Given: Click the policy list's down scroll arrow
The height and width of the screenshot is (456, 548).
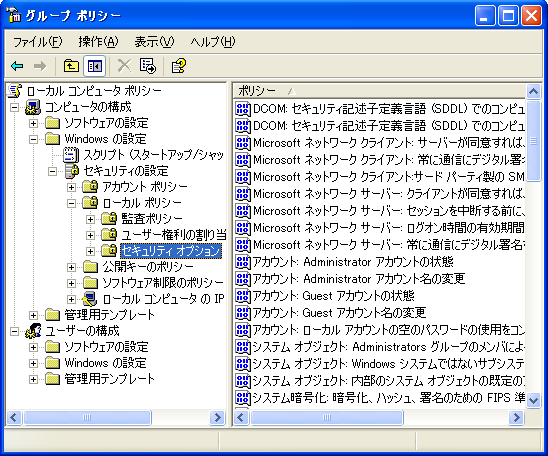Looking at the screenshot, I should coord(533,399).
